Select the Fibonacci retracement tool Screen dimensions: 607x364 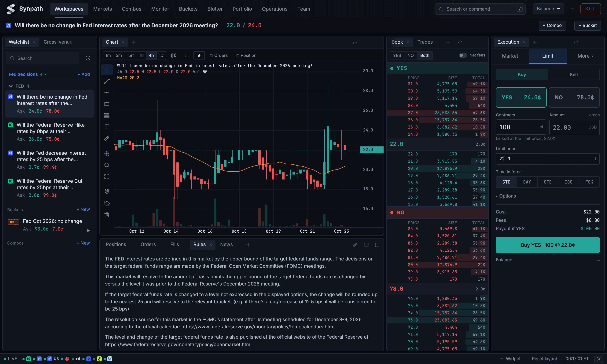[107, 115]
